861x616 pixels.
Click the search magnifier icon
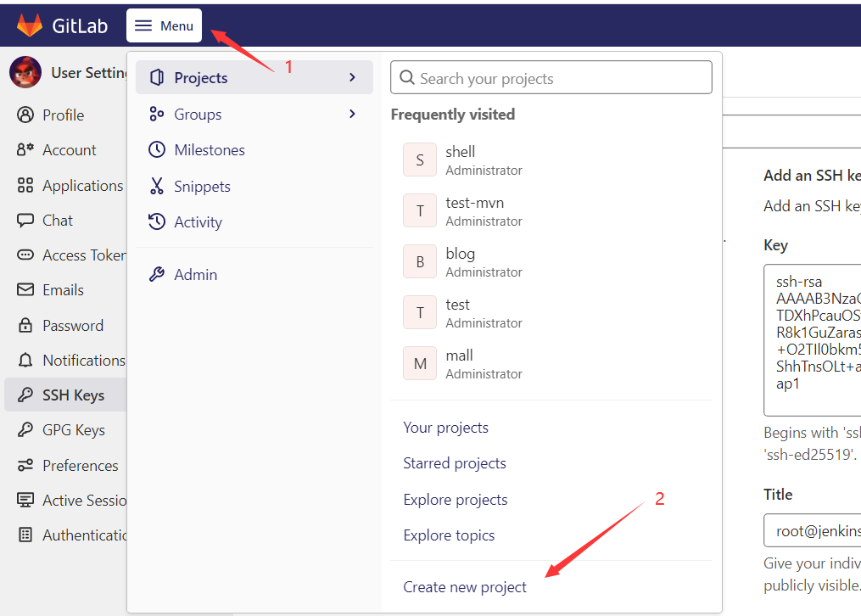(407, 77)
